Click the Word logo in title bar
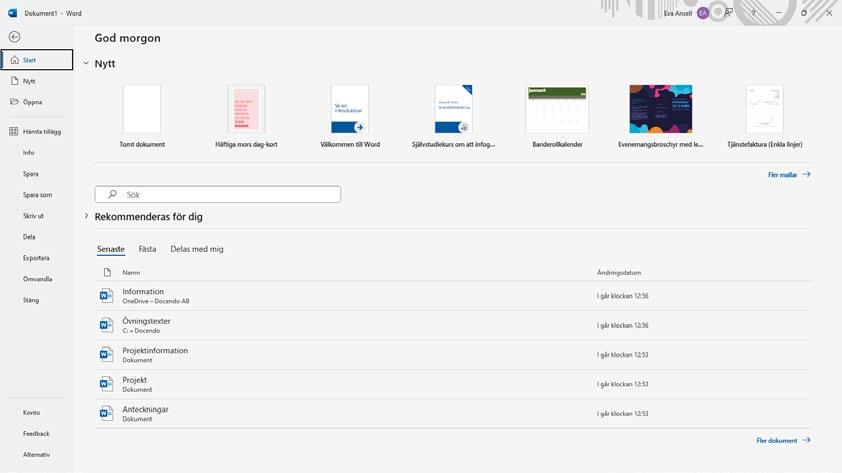 [x=12, y=13]
